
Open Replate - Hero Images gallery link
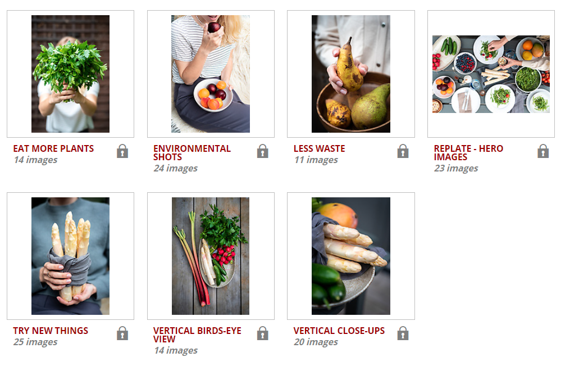[468, 153]
